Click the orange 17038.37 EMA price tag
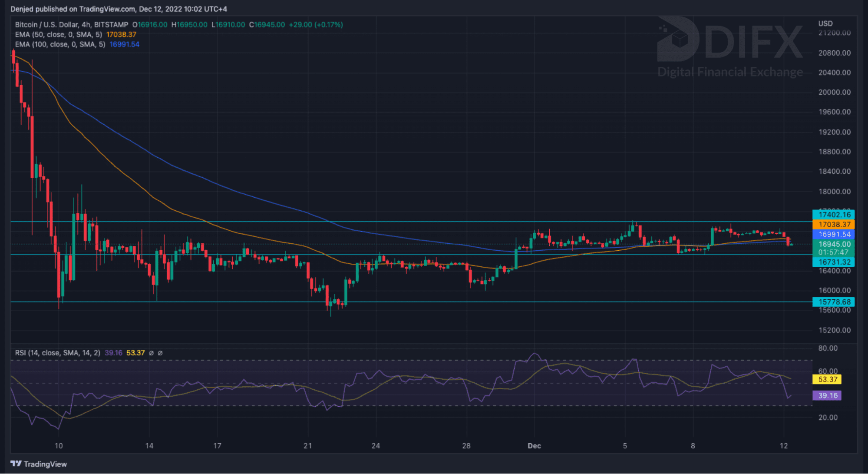868x474 pixels. [x=833, y=225]
